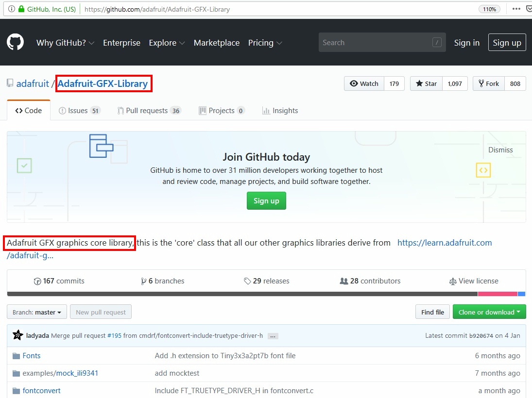Fork the repository

click(489, 83)
